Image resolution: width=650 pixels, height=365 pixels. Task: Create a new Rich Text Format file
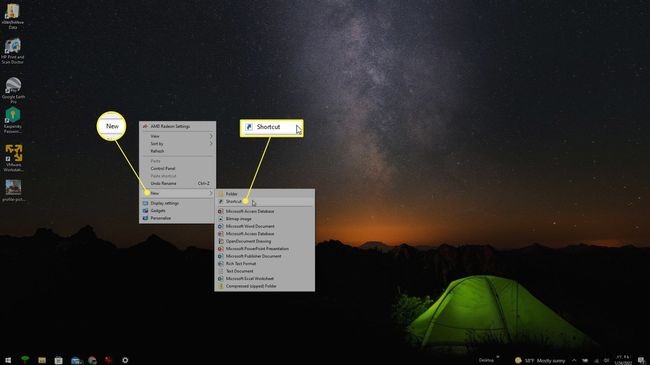(264, 263)
